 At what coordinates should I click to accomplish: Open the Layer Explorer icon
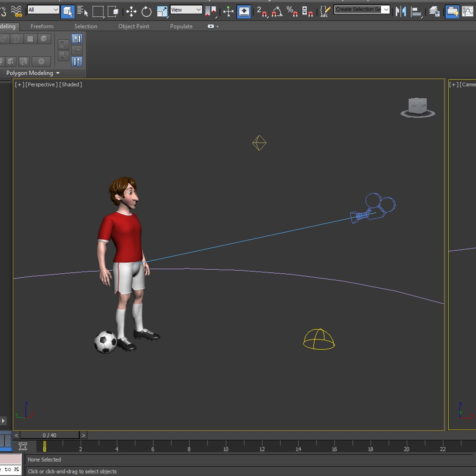point(435,11)
